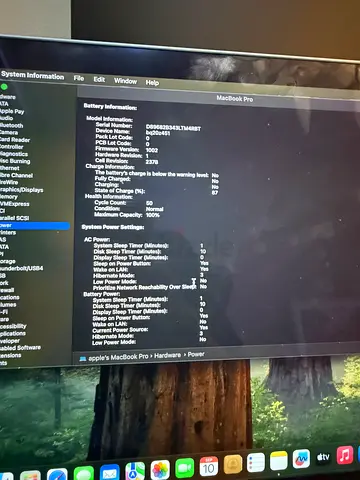Click the State of Charge (%) label

(120, 191)
